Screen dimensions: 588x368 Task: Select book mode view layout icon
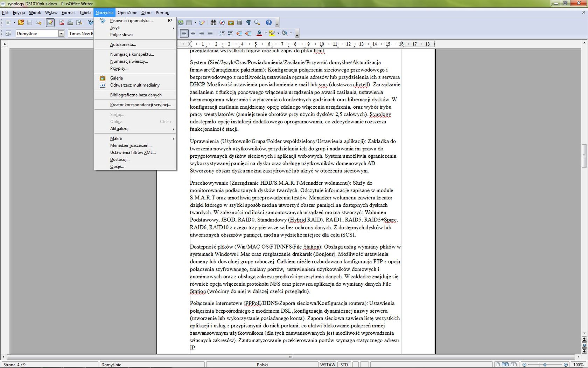[513, 365]
